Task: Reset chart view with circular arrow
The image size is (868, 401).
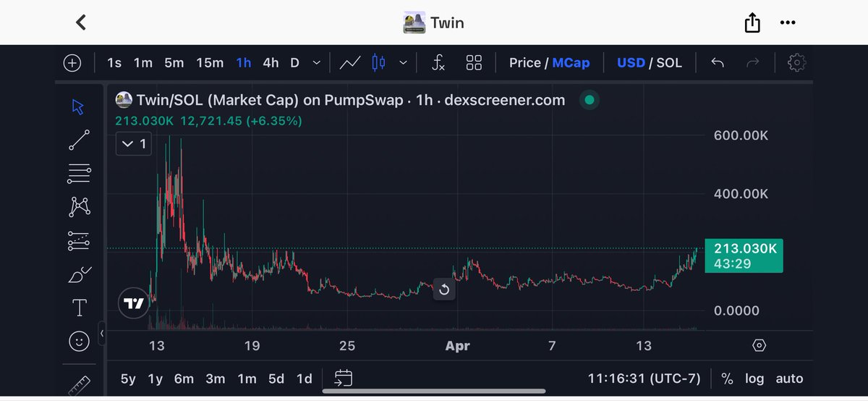Action: coord(444,291)
